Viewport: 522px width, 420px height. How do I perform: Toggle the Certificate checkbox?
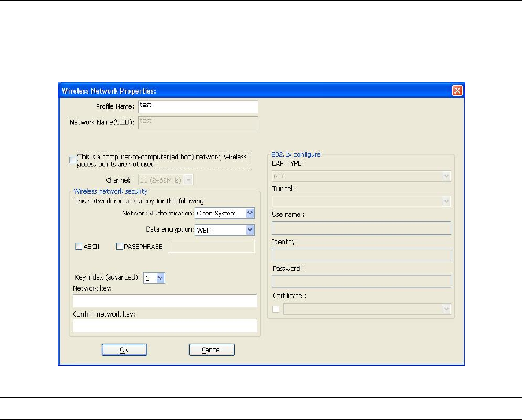pos(276,309)
